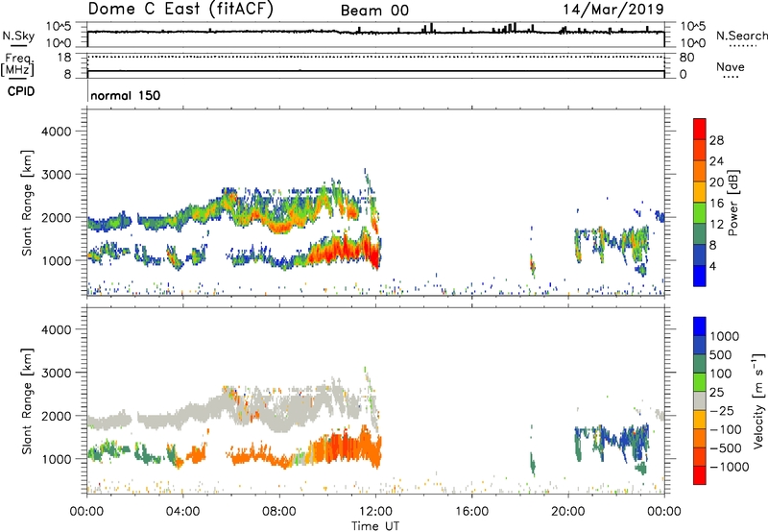Click the '4' tick on power scale

click(712, 266)
